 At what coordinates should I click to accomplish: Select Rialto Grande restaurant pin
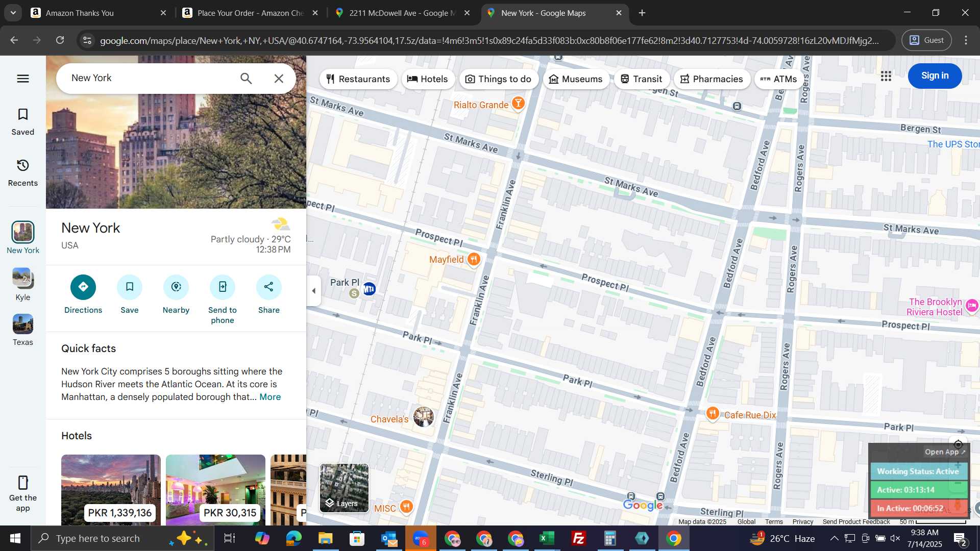[518, 104]
